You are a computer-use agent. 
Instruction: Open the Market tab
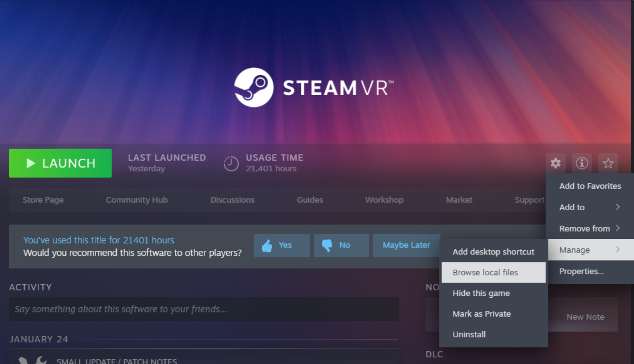(x=459, y=200)
